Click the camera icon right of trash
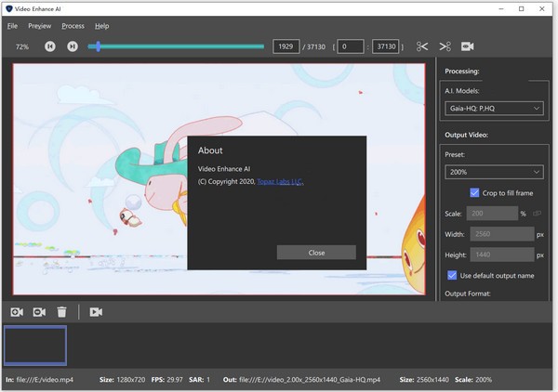558x392 pixels. click(96, 312)
